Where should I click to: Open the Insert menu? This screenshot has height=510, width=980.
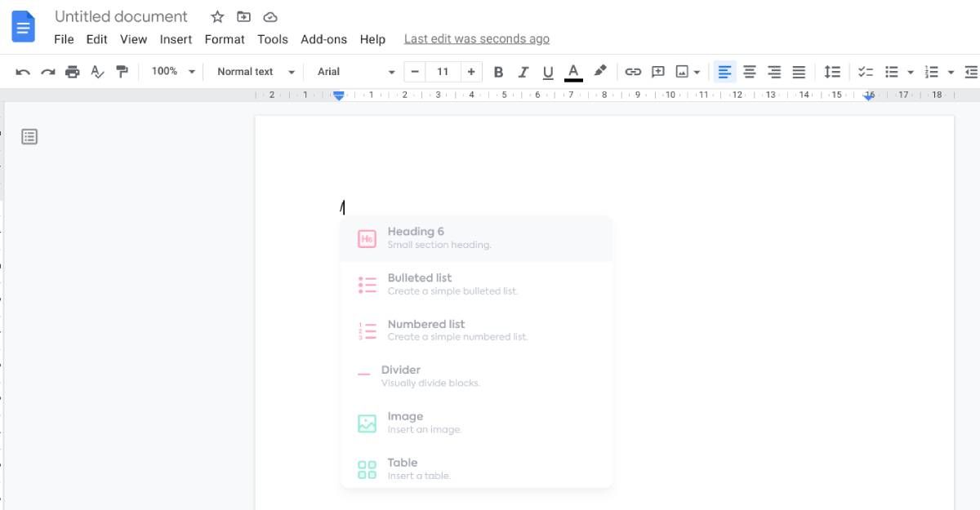176,39
